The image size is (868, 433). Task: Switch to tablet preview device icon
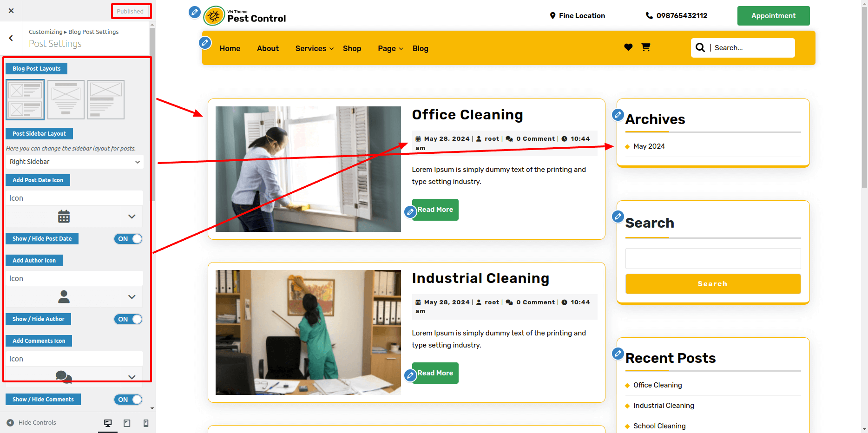pyautogui.click(x=127, y=423)
